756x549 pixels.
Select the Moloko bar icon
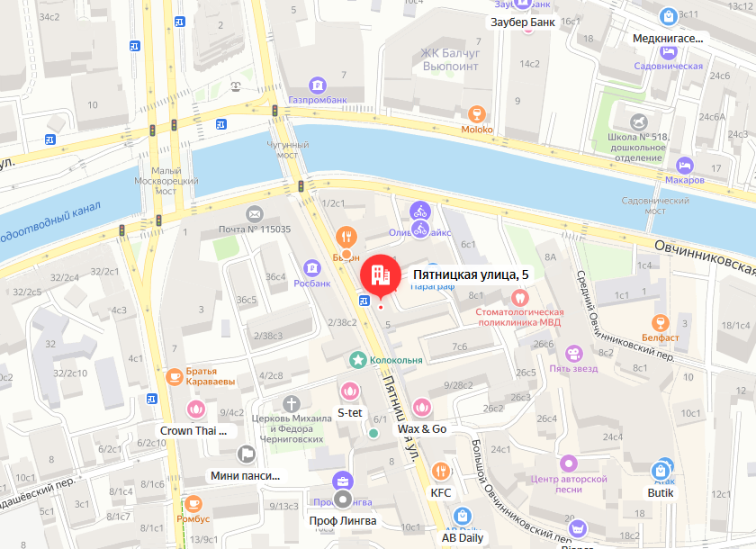click(x=477, y=114)
